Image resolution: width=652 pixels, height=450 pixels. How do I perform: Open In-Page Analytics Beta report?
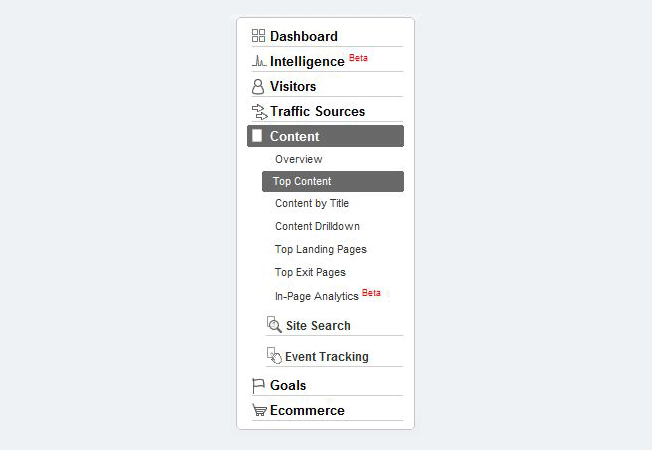[x=317, y=296]
